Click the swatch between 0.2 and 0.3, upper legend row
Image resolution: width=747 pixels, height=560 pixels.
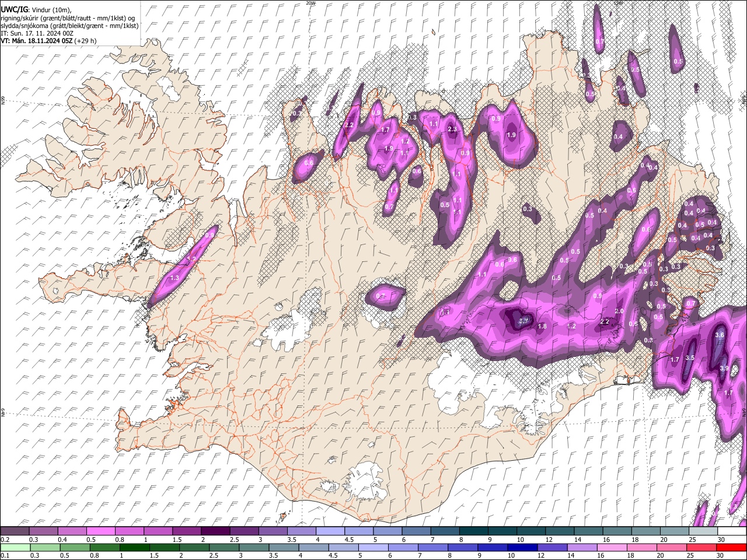[15, 531]
